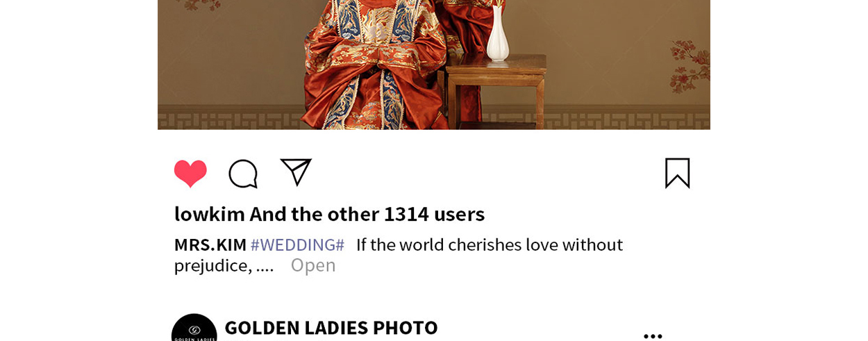View the other 1314 users who liked

tap(367, 214)
